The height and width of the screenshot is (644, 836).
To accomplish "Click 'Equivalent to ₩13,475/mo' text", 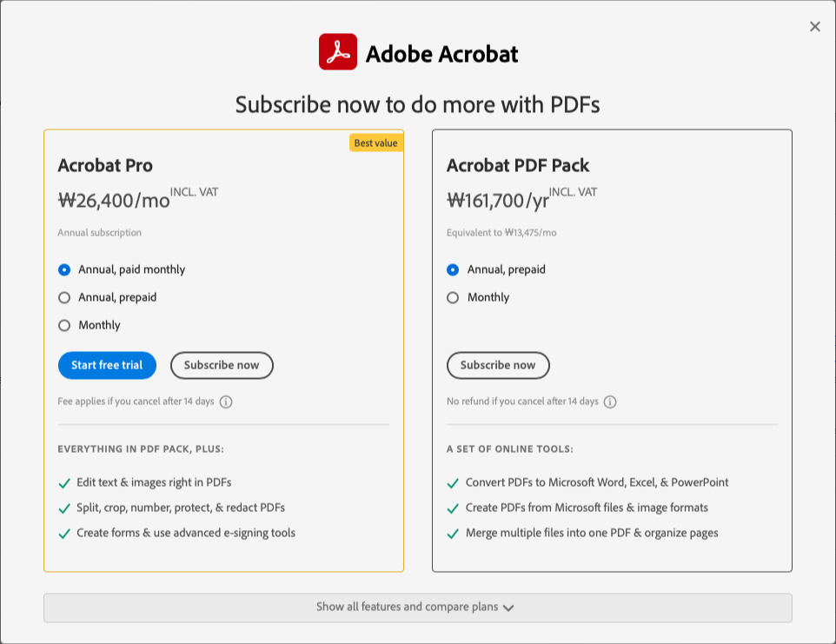I will coord(501,232).
